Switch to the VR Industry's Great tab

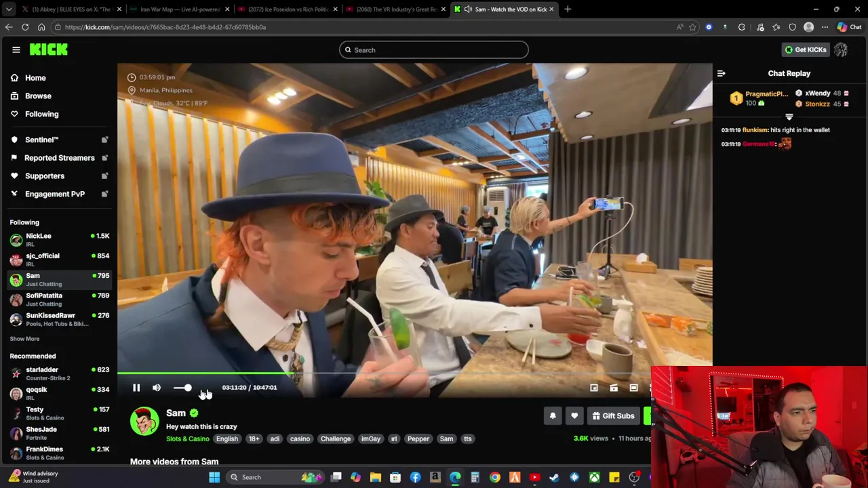point(396,9)
